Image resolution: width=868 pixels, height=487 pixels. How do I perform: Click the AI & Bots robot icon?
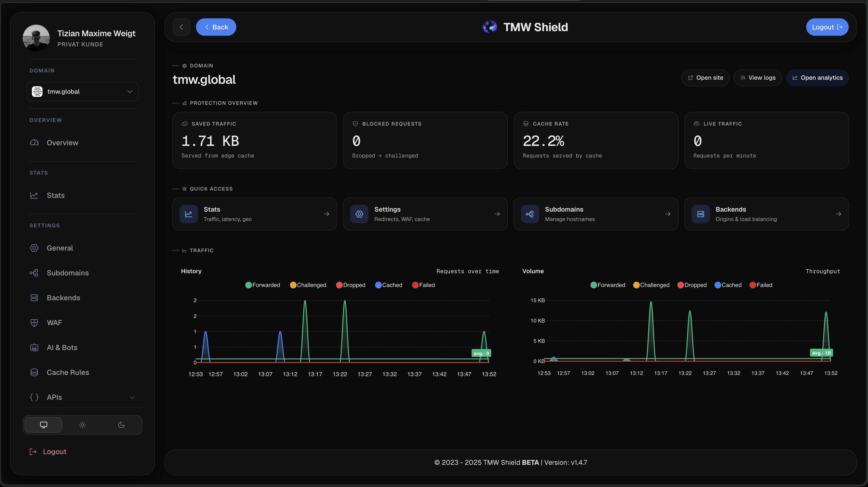[x=34, y=347]
